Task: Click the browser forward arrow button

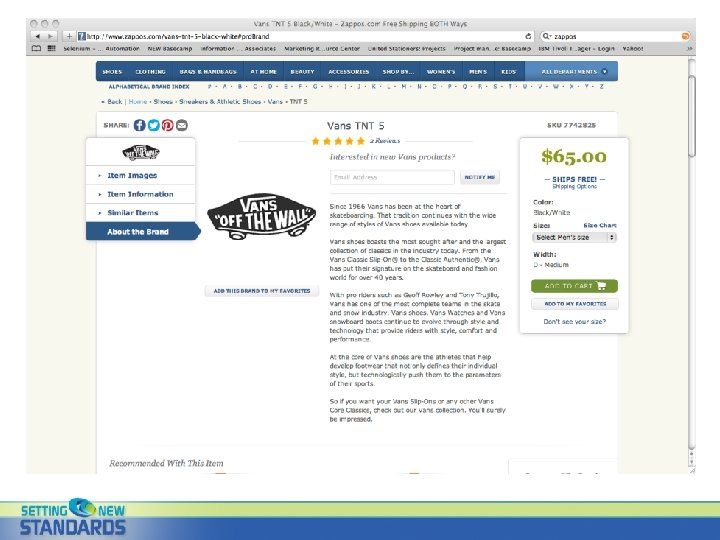Action: (51, 36)
